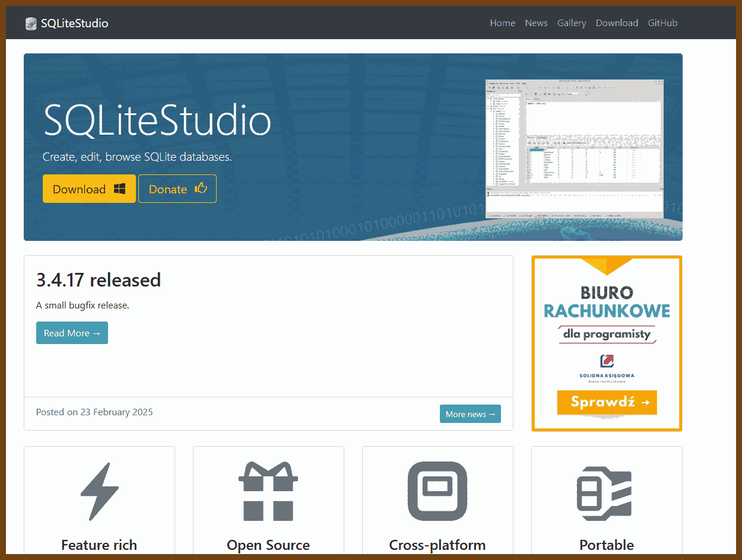Click the thumbs-up icon on Donate button

tap(201, 189)
